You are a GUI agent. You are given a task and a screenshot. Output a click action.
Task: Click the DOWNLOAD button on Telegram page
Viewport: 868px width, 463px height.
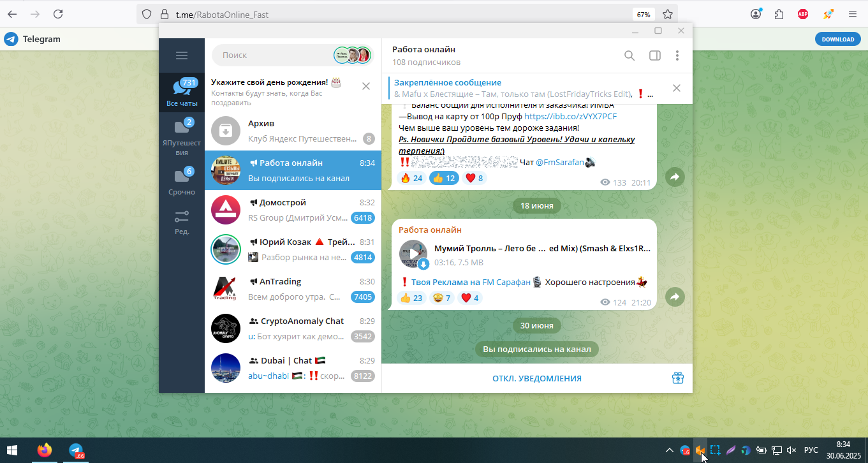(x=837, y=39)
